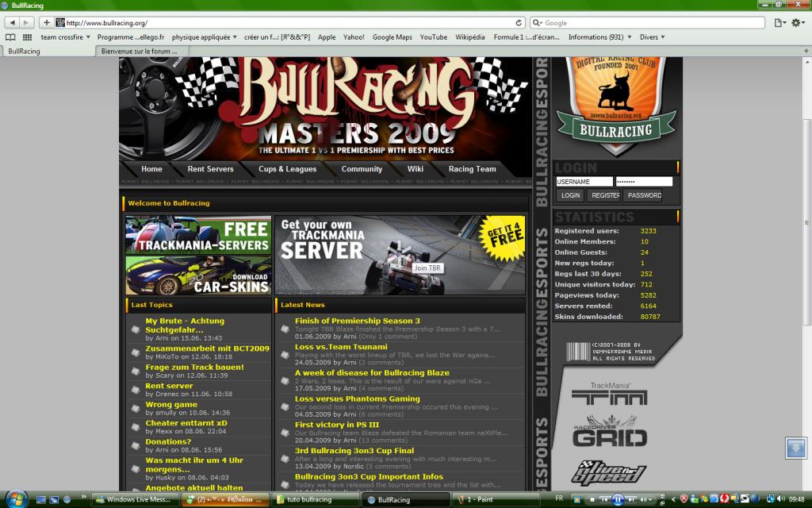The image size is (812, 508).
Task: Open the Apple bookmark
Action: (x=327, y=37)
